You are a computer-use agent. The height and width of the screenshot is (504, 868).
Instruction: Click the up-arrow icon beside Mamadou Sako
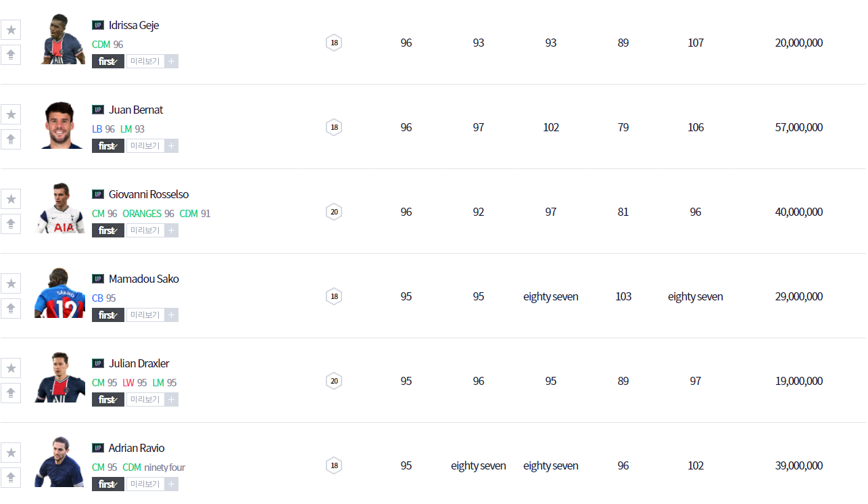11,308
